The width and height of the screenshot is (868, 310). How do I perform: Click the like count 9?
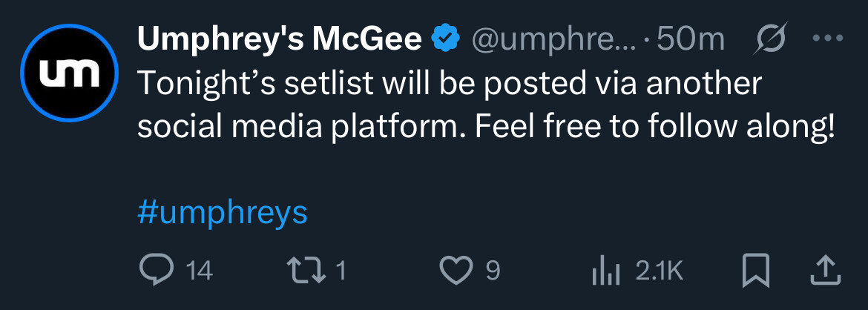(x=493, y=271)
